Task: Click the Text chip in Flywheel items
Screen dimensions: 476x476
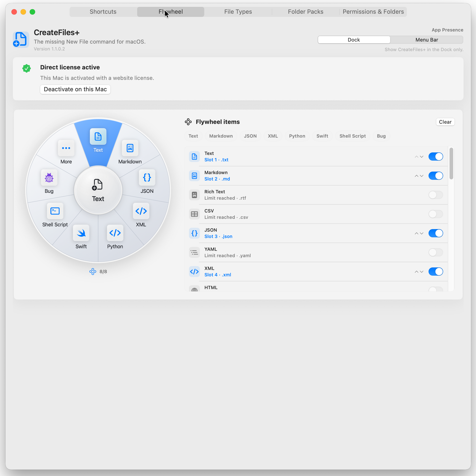Action: pos(193,136)
